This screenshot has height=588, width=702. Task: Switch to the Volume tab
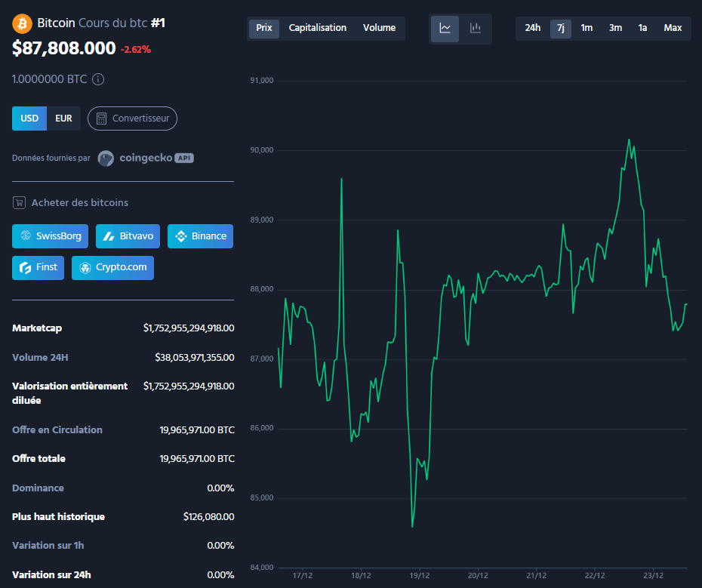[x=379, y=27]
